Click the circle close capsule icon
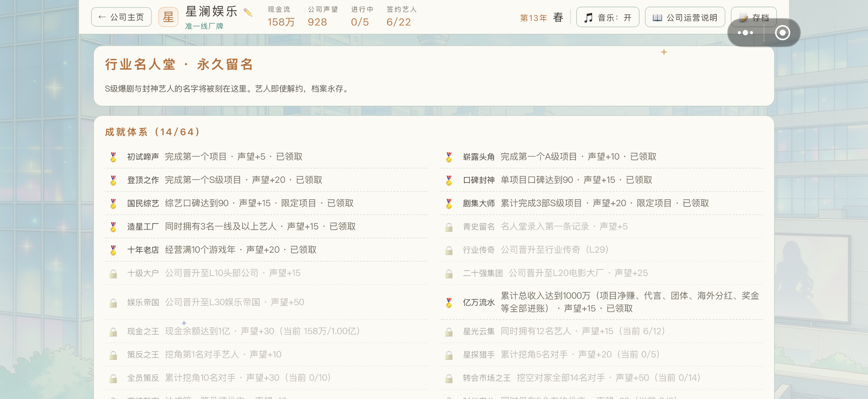This screenshot has height=399, width=868. [782, 33]
